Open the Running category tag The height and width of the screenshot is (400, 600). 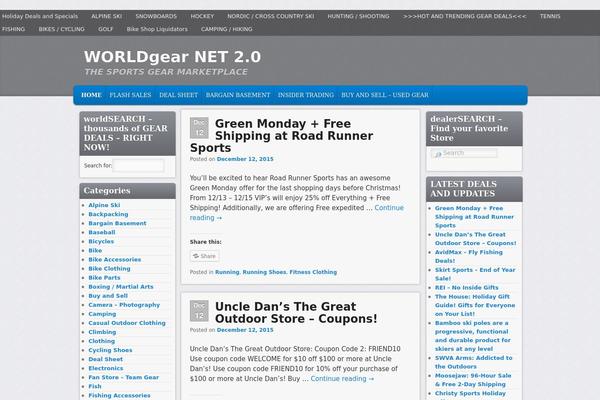227,272
